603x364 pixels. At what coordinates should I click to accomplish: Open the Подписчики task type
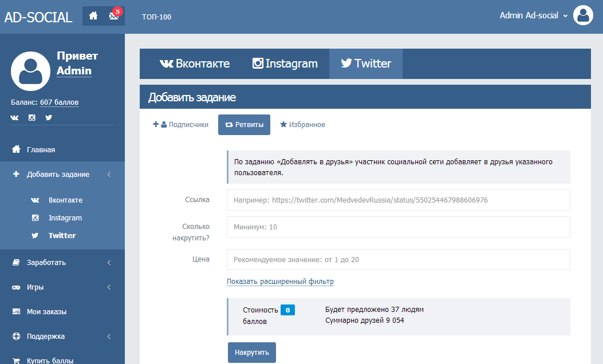(x=180, y=125)
